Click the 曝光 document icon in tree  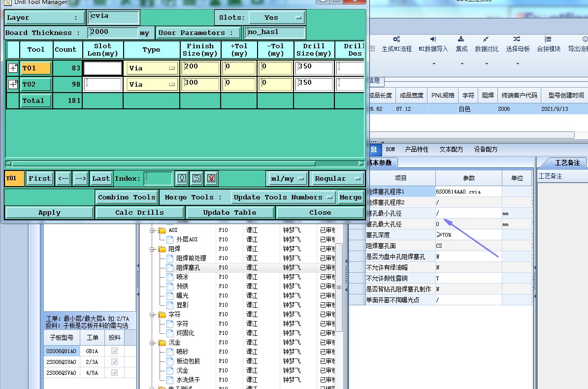[x=170, y=295]
